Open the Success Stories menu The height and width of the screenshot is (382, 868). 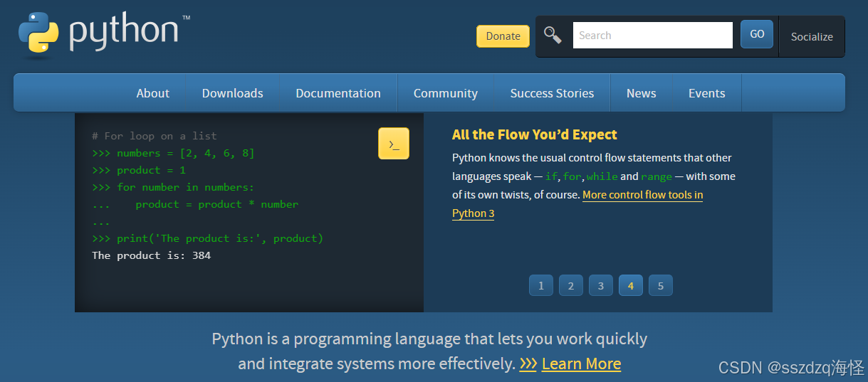point(552,93)
